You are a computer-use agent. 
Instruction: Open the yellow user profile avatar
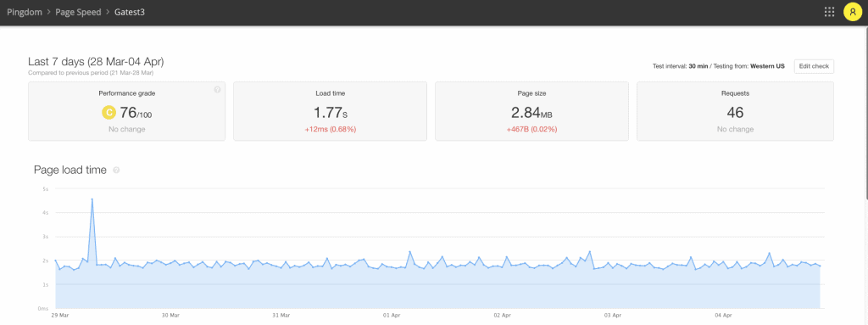(853, 12)
